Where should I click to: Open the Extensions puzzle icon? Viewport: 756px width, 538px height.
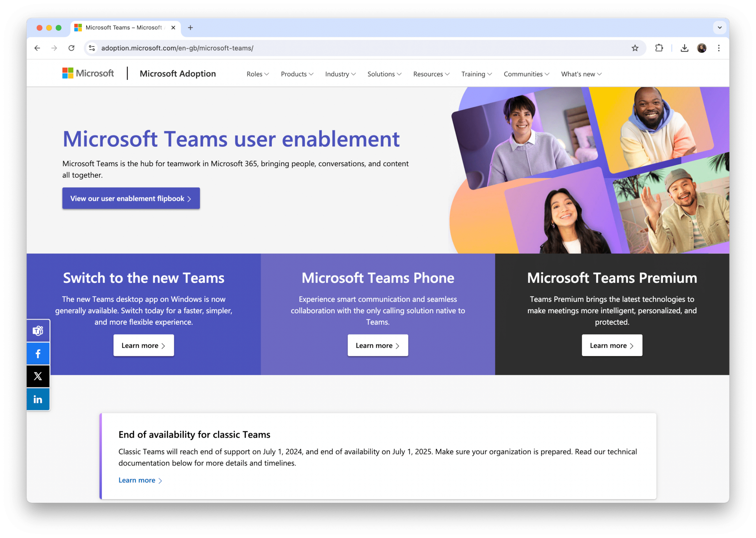(659, 48)
